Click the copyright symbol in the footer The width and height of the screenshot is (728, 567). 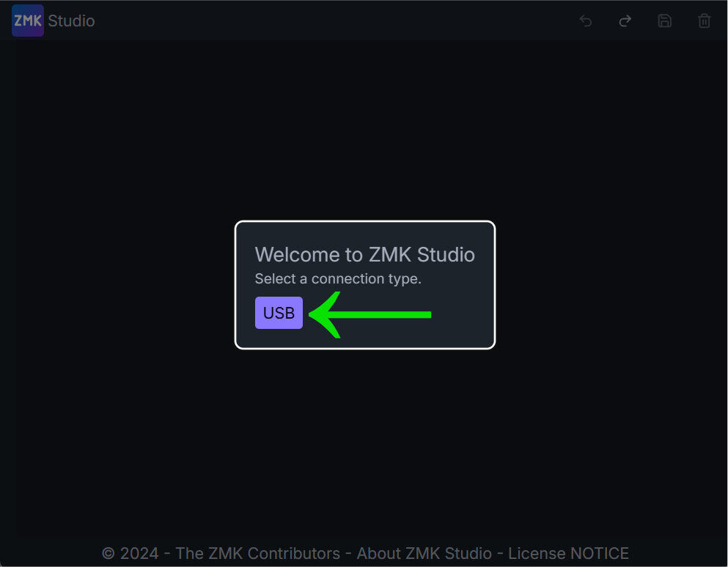pos(109,553)
